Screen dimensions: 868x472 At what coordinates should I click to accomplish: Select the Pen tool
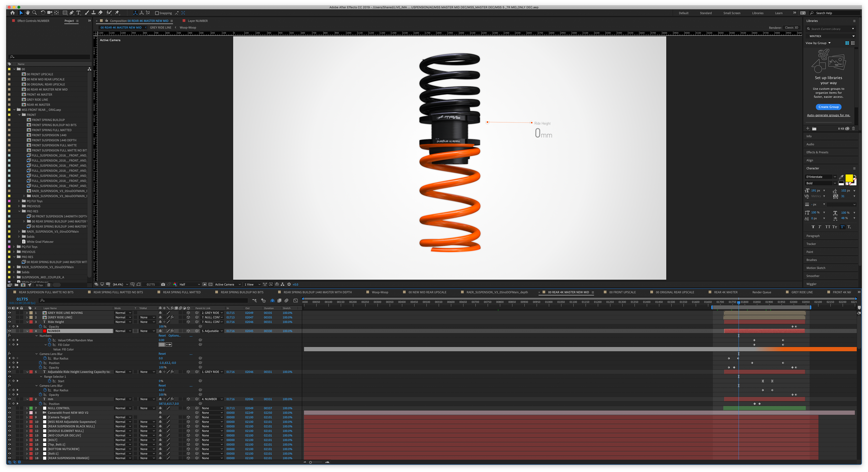(71, 13)
